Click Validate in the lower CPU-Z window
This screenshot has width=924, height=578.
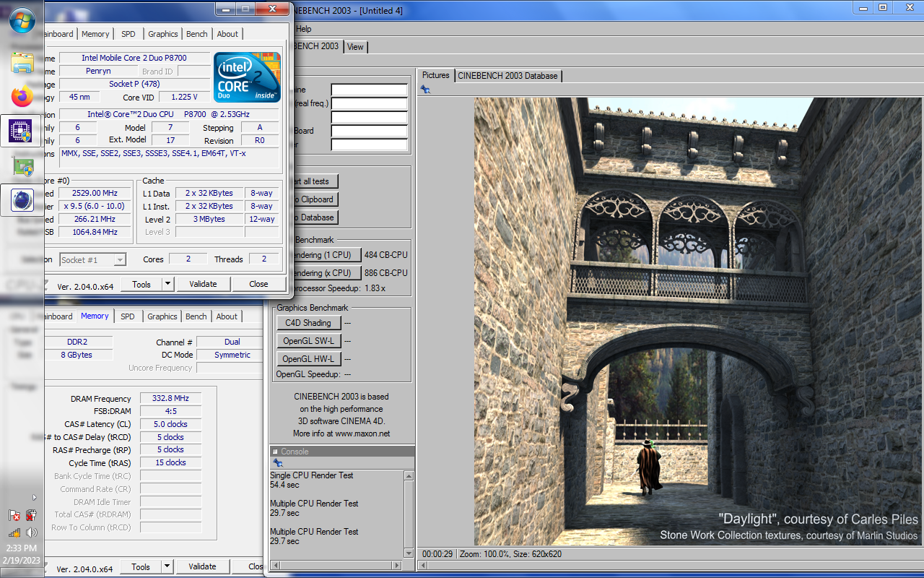click(203, 567)
